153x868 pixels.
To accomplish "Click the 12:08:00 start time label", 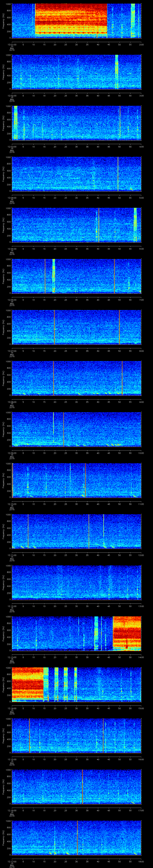I will pos(12,402).
